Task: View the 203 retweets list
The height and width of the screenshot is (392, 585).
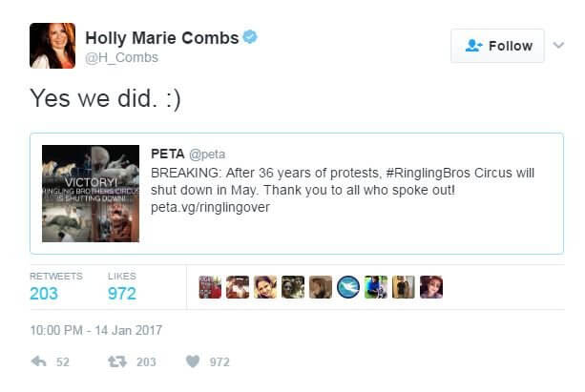Action: click(x=44, y=294)
